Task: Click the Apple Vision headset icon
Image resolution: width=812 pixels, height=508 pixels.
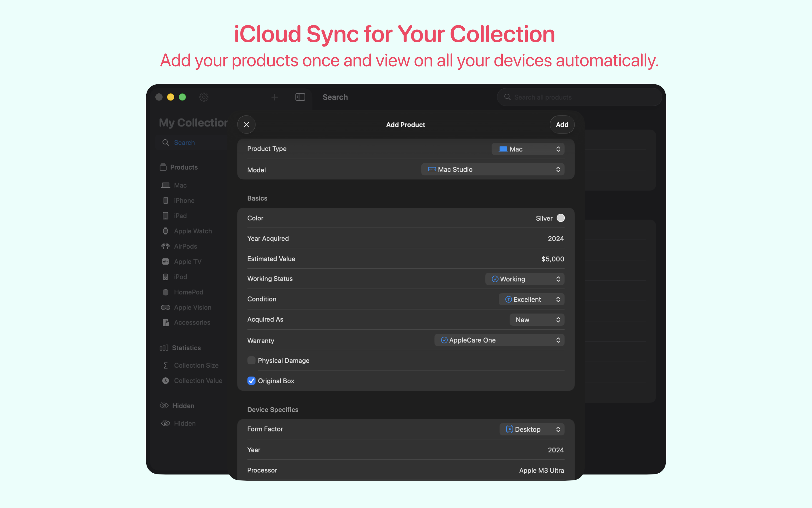Action: [166, 307]
